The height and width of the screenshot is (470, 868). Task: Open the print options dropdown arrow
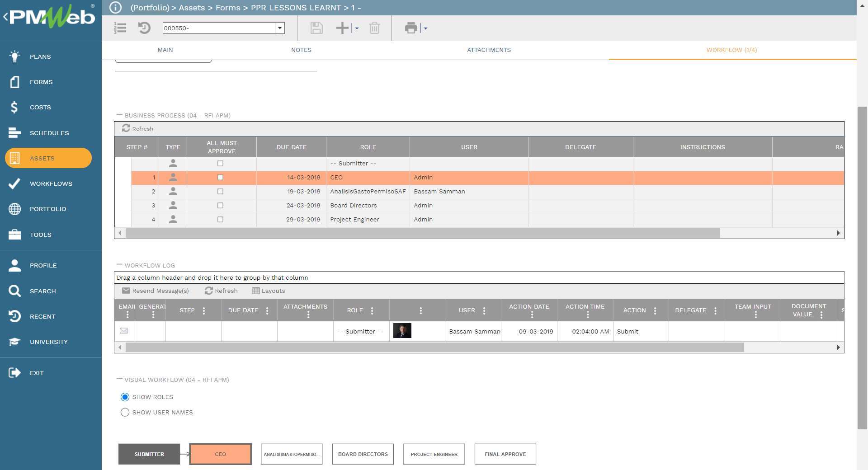(x=425, y=28)
